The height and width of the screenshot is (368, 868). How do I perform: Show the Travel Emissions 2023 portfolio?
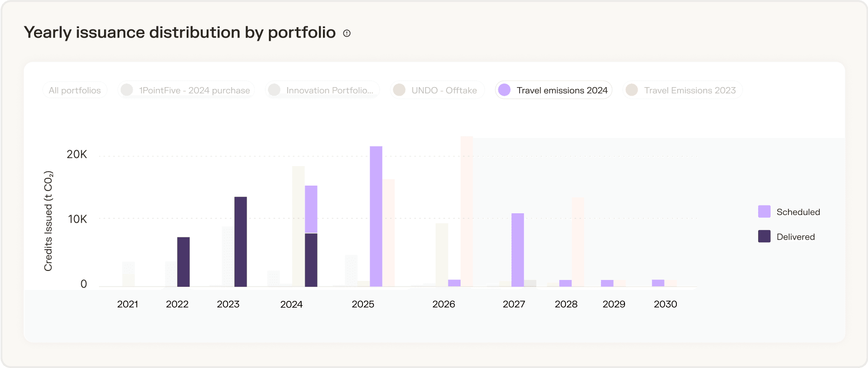[682, 90]
